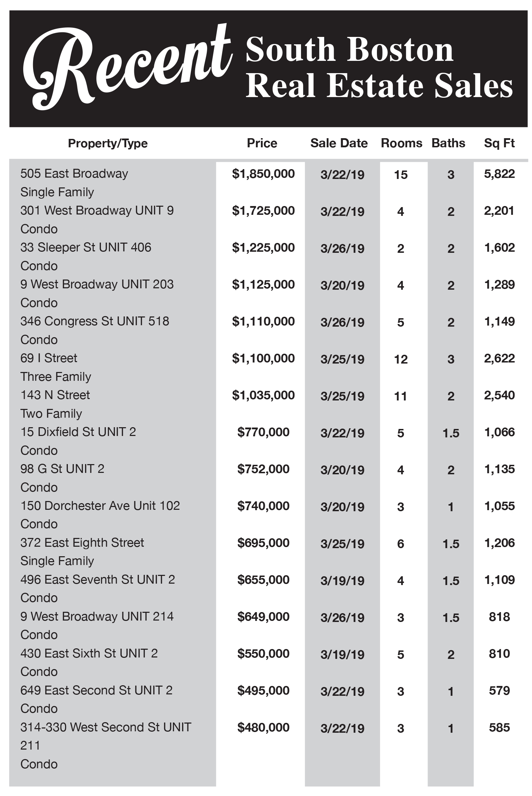
Task: Select the 33 Sleeper St UNIT 406 entry
Action: [x=86, y=248]
